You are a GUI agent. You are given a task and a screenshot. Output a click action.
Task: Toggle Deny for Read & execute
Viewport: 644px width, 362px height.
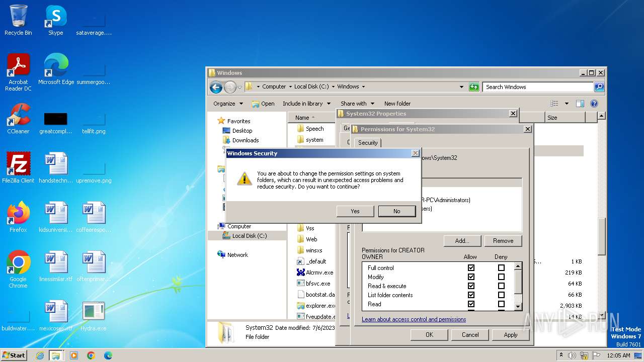(x=501, y=286)
